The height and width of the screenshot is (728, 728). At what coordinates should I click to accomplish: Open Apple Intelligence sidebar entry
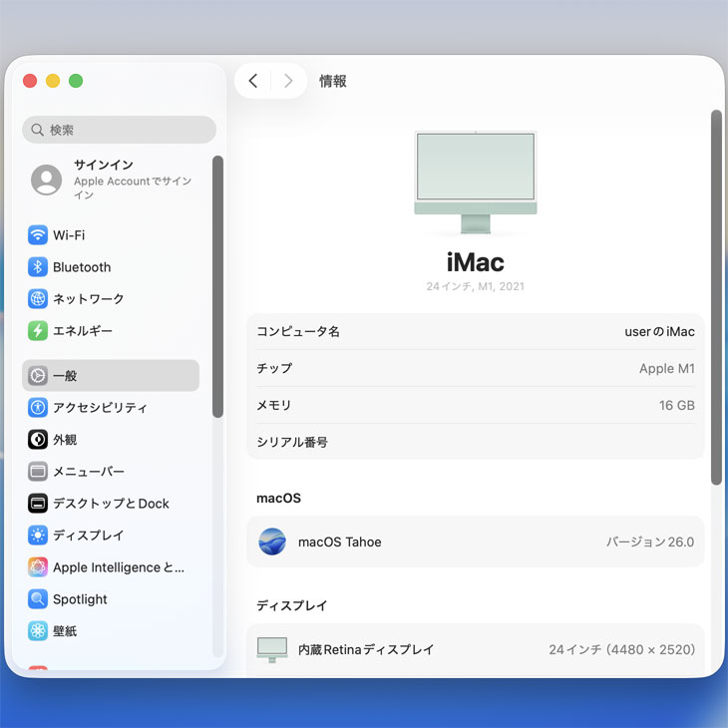coord(118,567)
